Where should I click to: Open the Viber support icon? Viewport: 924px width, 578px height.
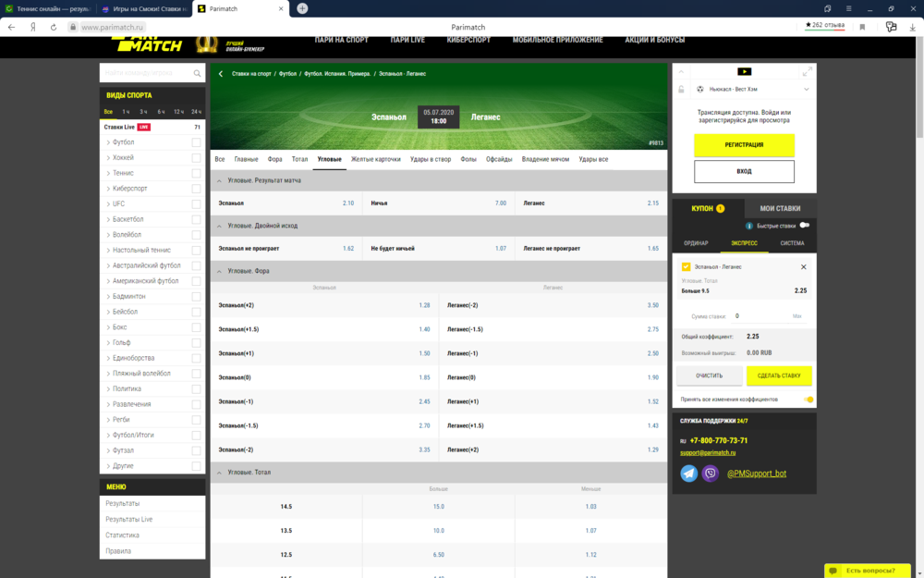tap(711, 473)
